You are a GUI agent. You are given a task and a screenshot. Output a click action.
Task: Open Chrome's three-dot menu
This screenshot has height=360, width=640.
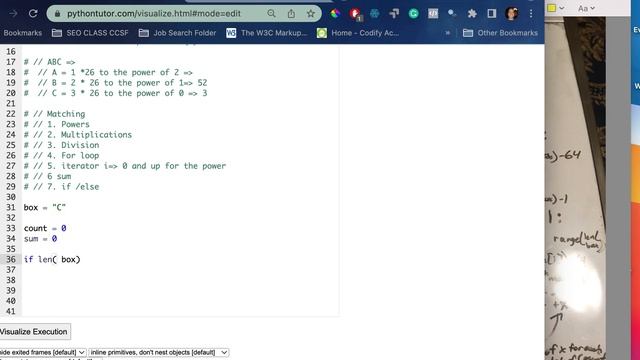pos(531,13)
